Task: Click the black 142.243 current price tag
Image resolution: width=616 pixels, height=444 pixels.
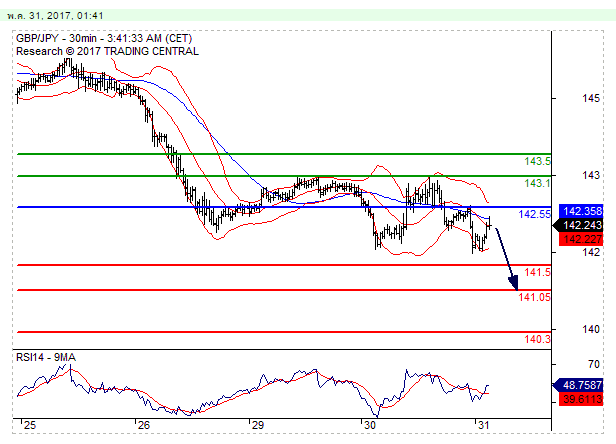Action: pos(578,225)
